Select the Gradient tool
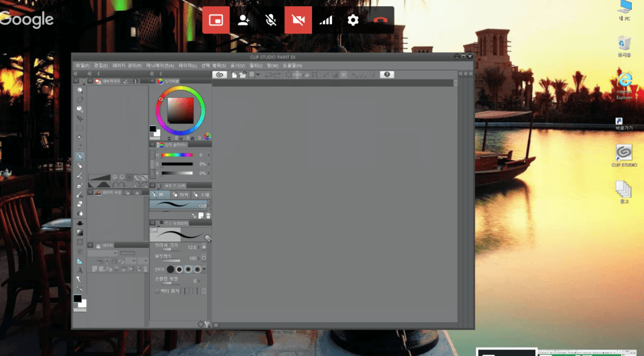Image resolution: width=644 pixels, height=356 pixels. click(80, 233)
